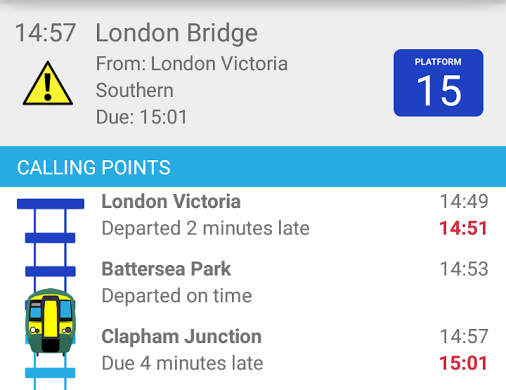Click the CALLING POINTS header bar
506x390 pixels.
(253, 167)
